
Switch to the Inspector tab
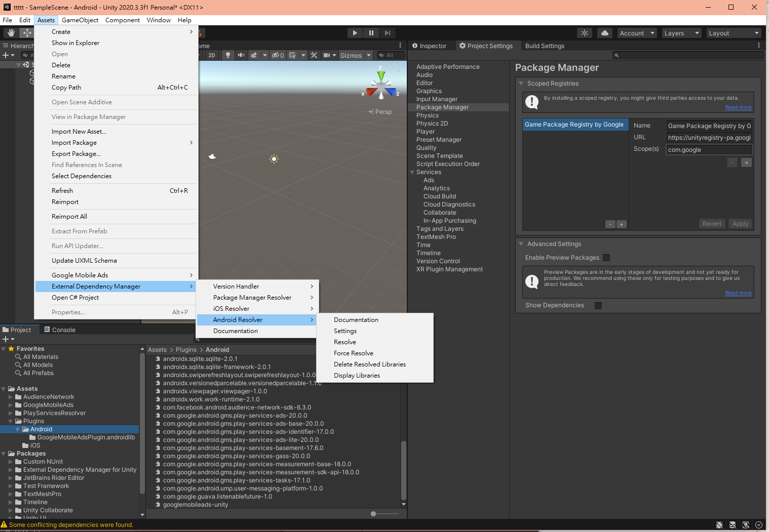click(x=430, y=46)
